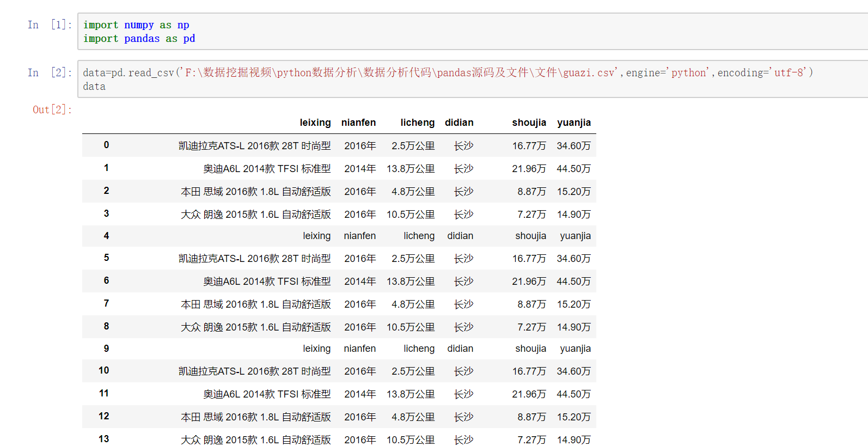Screen dimensions: 868x446
Task: Click the licheng value in row 9
Action: (419, 349)
